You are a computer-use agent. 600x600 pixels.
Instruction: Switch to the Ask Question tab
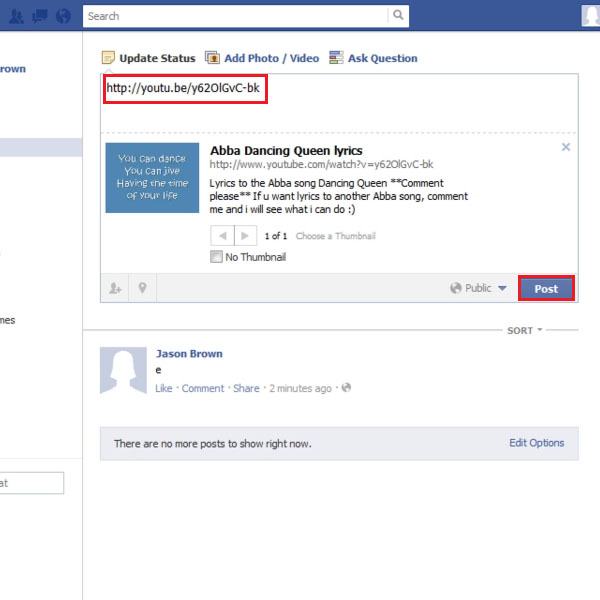tap(373, 58)
